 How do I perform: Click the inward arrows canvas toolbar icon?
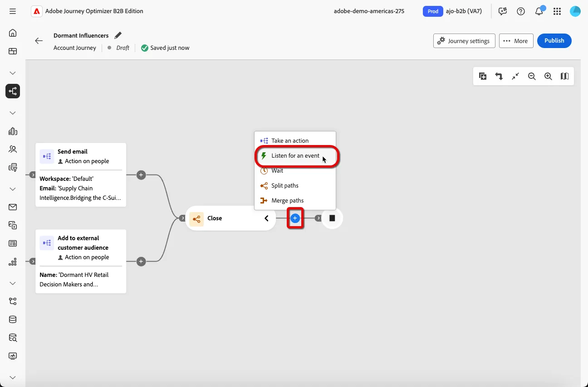[x=515, y=77]
